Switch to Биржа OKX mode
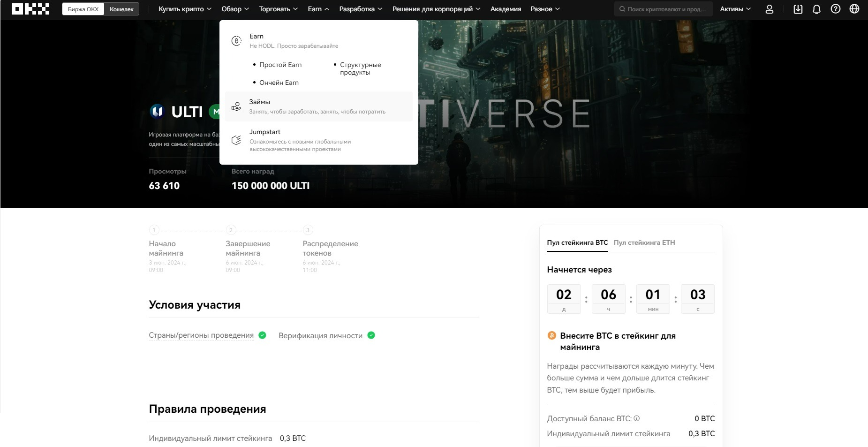The width and height of the screenshot is (868, 447). coord(83,9)
